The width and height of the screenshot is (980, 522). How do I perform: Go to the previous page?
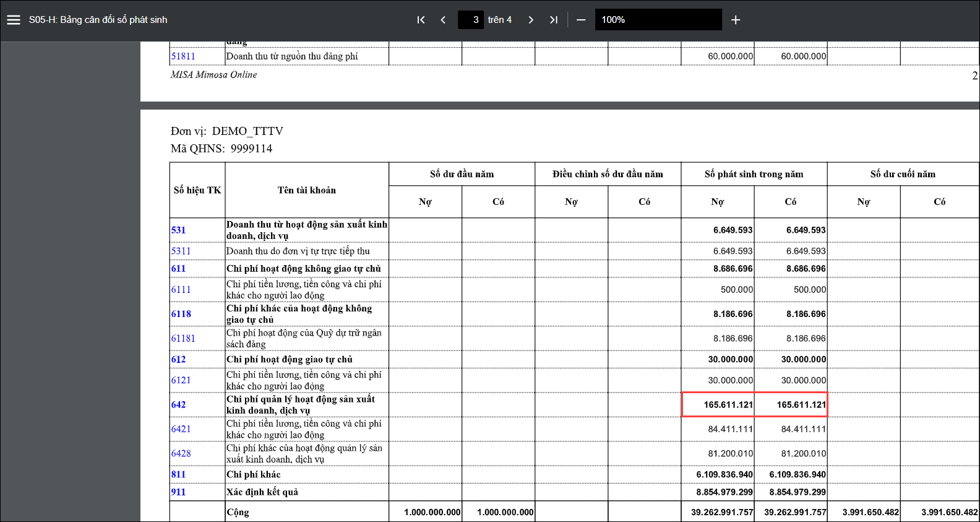coord(443,20)
